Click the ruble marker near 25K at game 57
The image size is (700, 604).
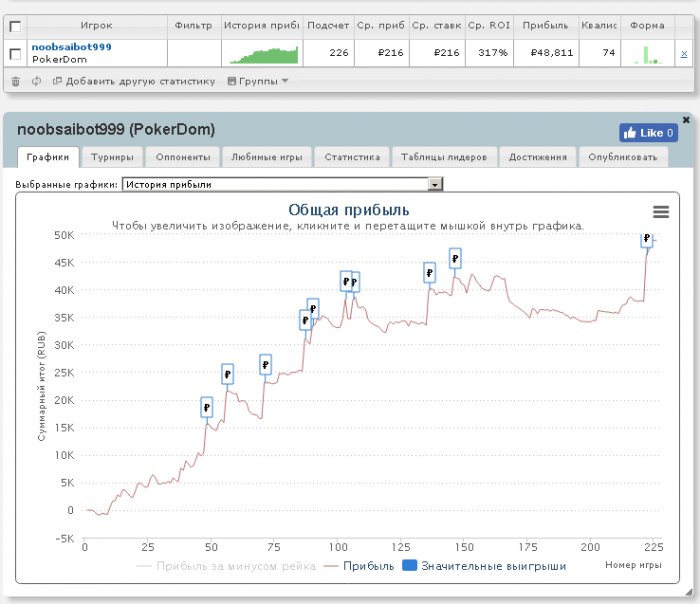coord(228,374)
